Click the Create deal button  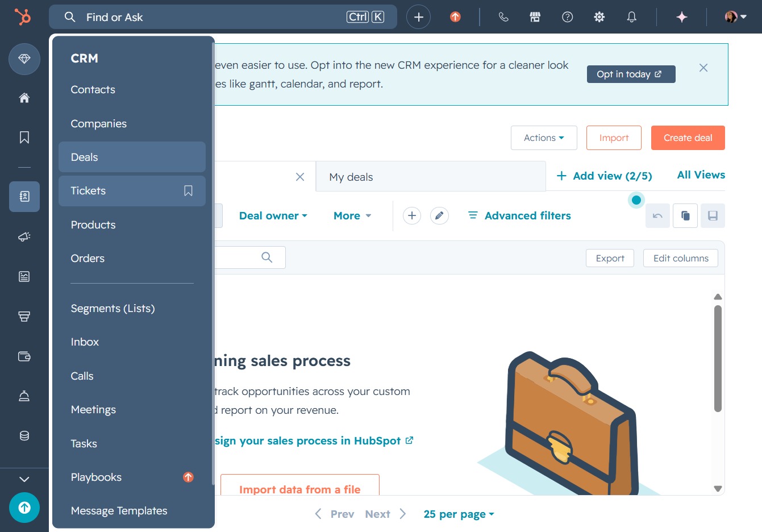tap(688, 138)
